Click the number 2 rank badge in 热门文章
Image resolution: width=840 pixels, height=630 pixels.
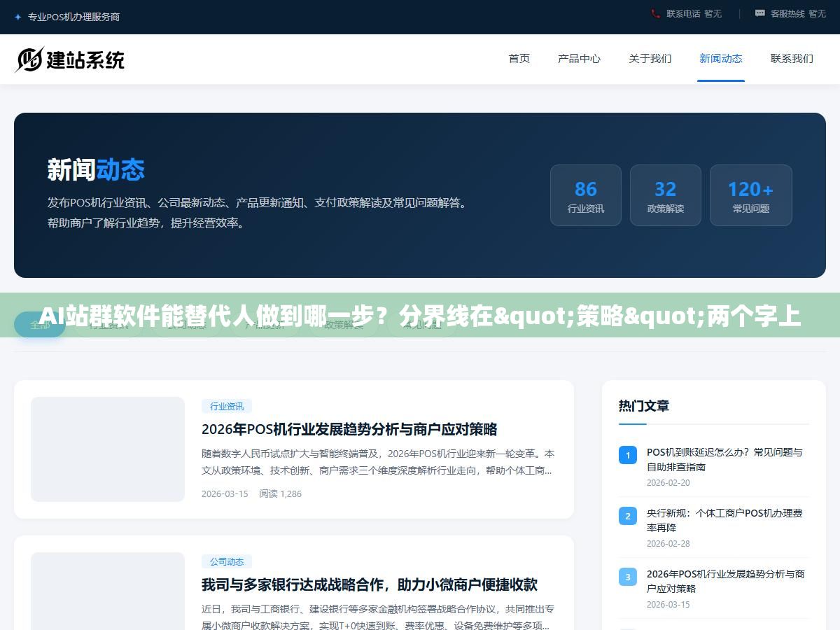[x=628, y=516]
